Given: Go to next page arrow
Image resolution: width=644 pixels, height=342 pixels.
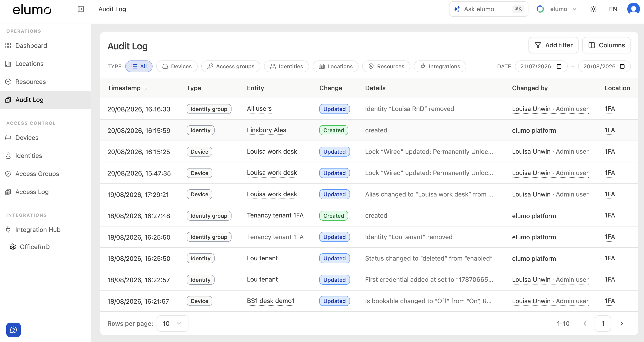Looking at the screenshot, I should (622, 324).
